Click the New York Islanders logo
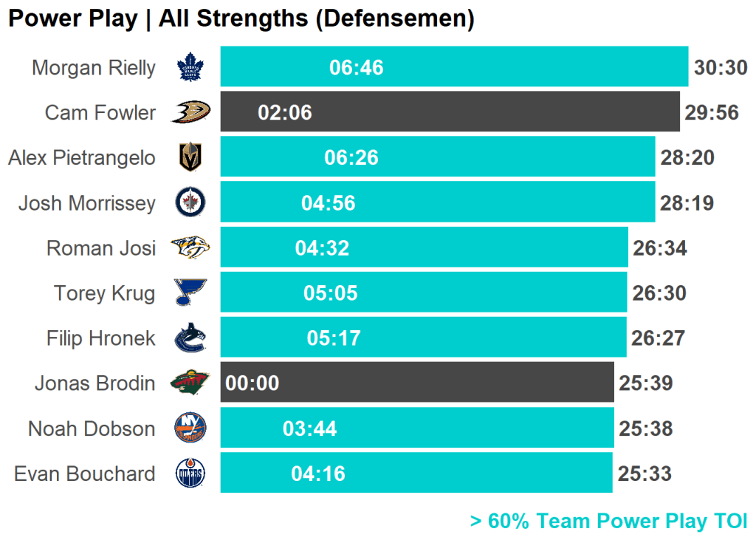The width and height of the screenshot is (756, 540). pos(190,429)
